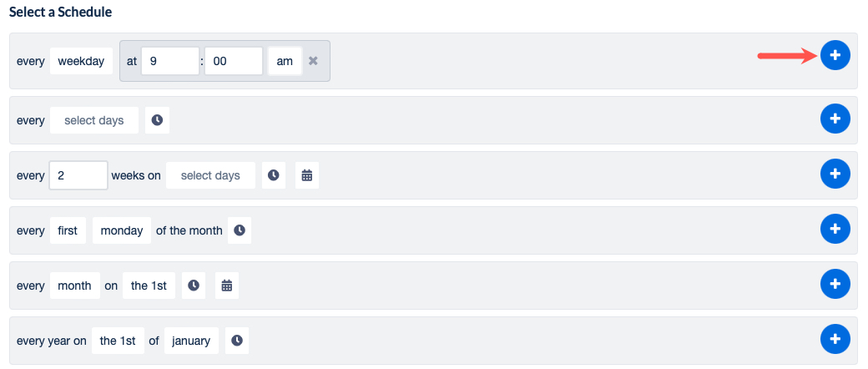Click clock icon in the select days row
Image resolution: width=868 pixels, height=369 pixels.
click(x=157, y=120)
